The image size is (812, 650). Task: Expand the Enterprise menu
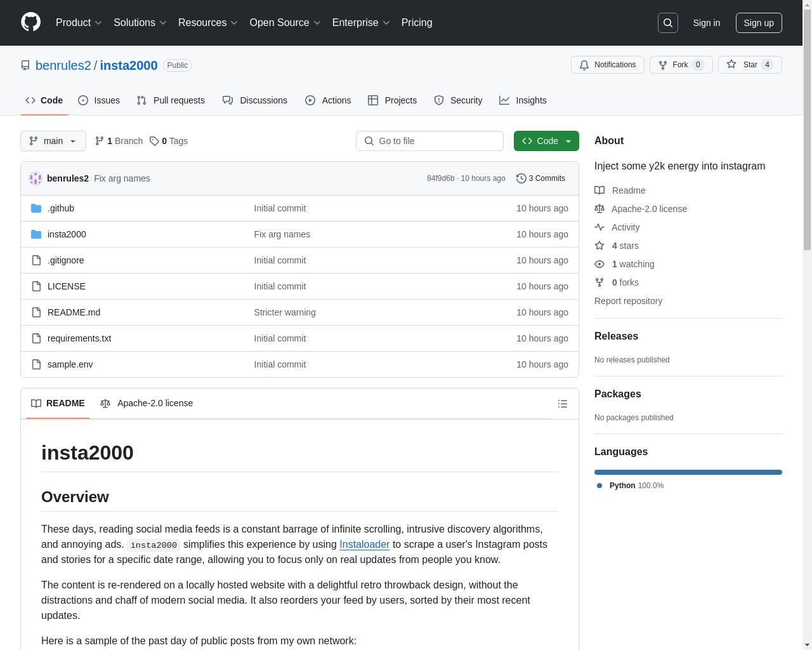[361, 22]
